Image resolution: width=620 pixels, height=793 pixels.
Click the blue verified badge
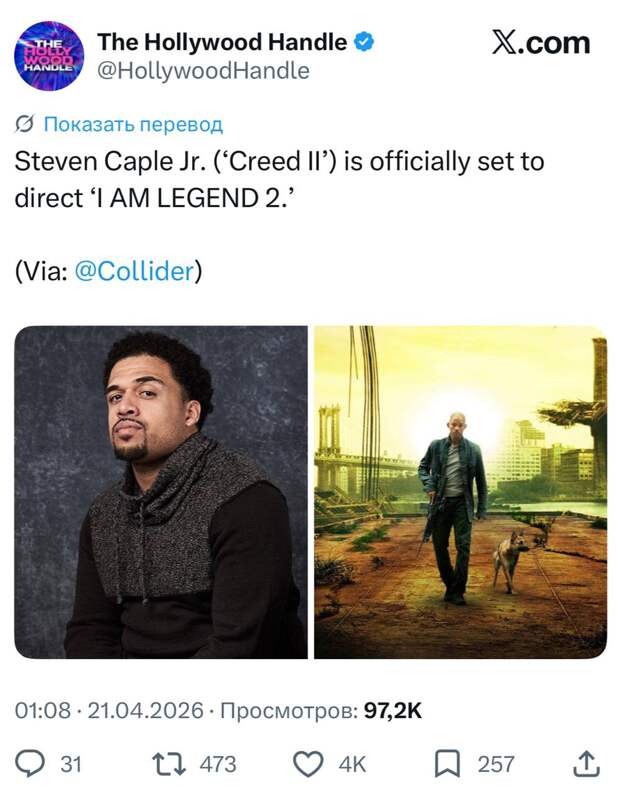366,42
